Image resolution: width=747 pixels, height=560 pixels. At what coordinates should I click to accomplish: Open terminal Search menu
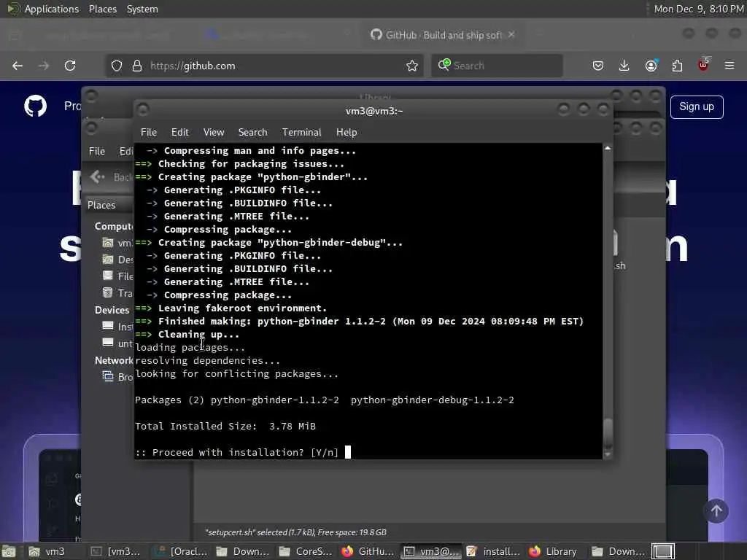pyautogui.click(x=252, y=133)
